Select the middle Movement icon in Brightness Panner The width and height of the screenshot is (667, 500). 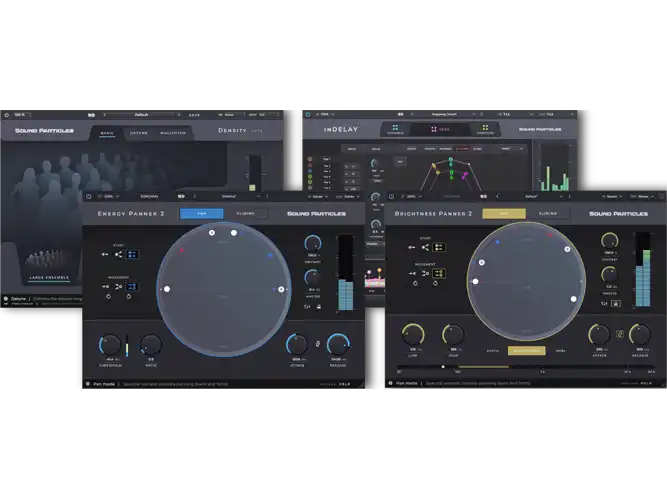coord(425,273)
